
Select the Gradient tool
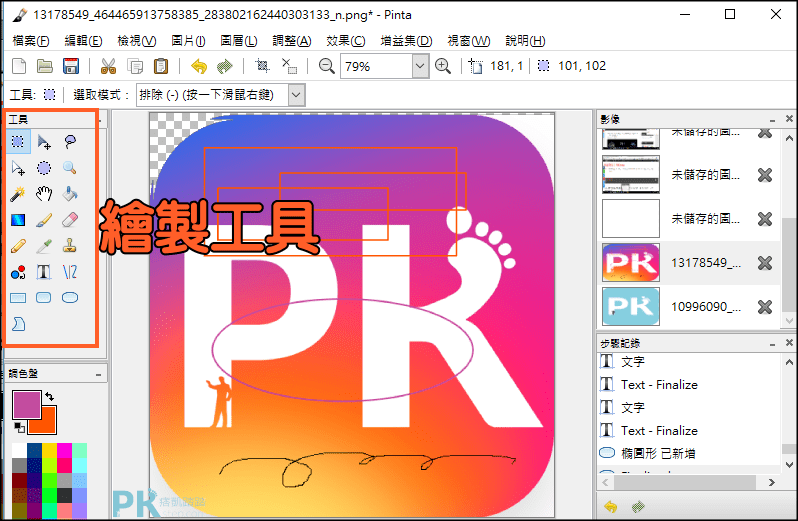(18, 219)
